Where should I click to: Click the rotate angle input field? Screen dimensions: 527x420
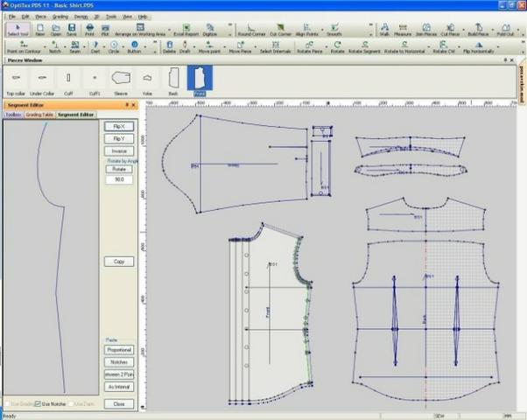click(119, 179)
